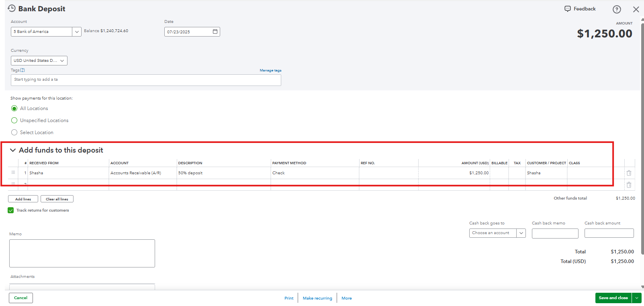The width and height of the screenshot is (644, 306).
Task: Select the All Locations radio button
Action: [x=14, y=108]
